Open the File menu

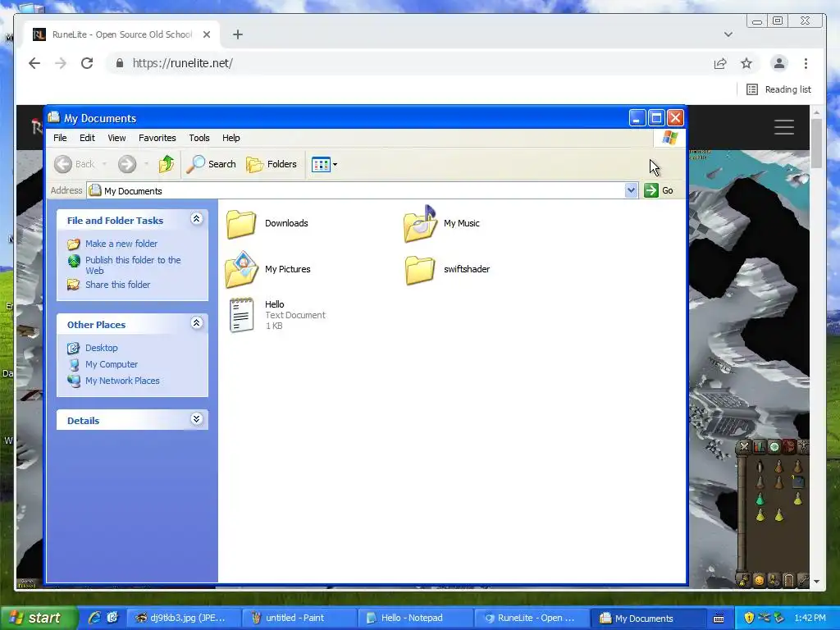click(x=60, y=138)
